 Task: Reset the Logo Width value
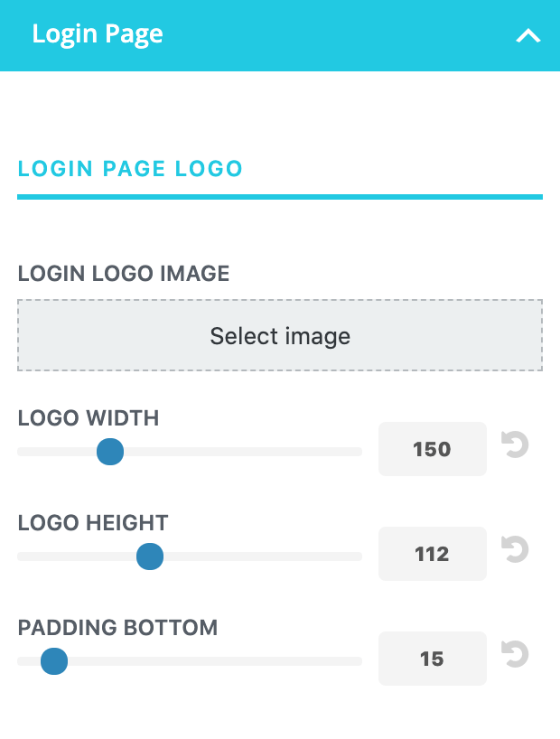coord(515,444)
